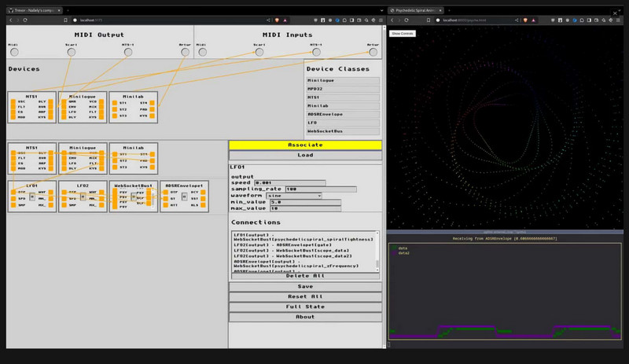Click the sampling_rate input field
Screen dimensions: 629x364
pyautogui.click(x=321, y=189)
